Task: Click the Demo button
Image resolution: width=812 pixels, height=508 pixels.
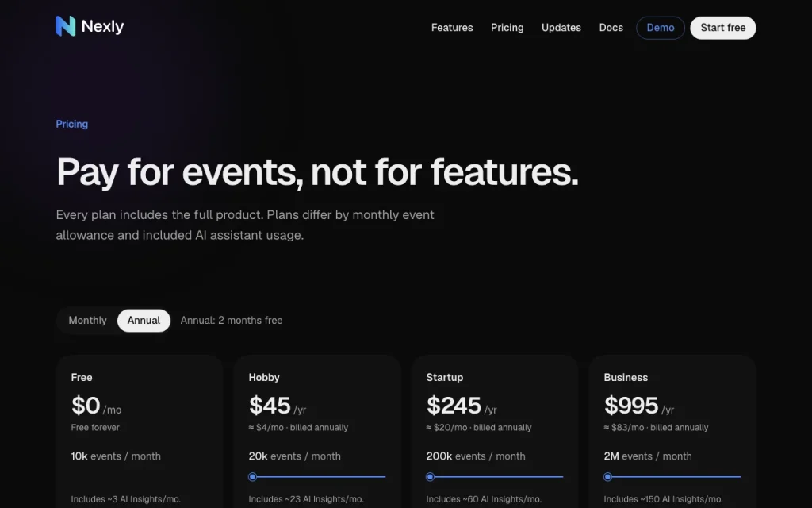Action: coord(661,28)
